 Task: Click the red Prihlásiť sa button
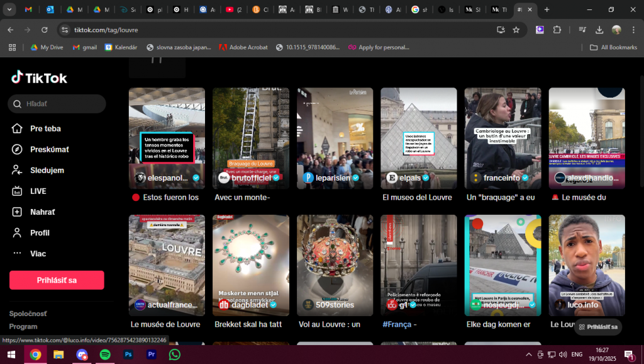tap(57, 280)
